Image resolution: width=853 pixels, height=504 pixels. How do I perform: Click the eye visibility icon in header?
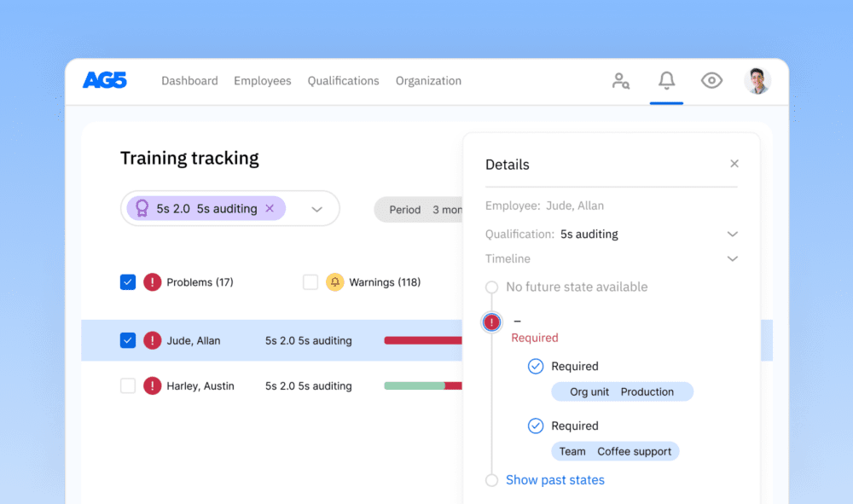tap(711, 79)
